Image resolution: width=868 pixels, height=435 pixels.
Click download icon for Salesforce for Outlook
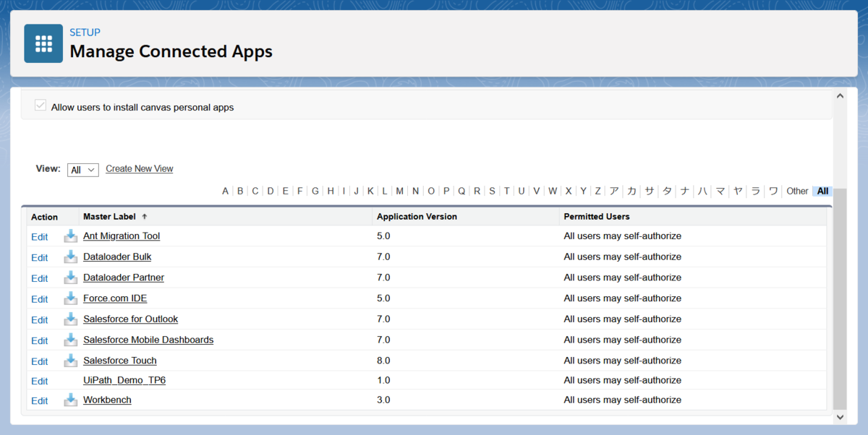tap(70, 319)
